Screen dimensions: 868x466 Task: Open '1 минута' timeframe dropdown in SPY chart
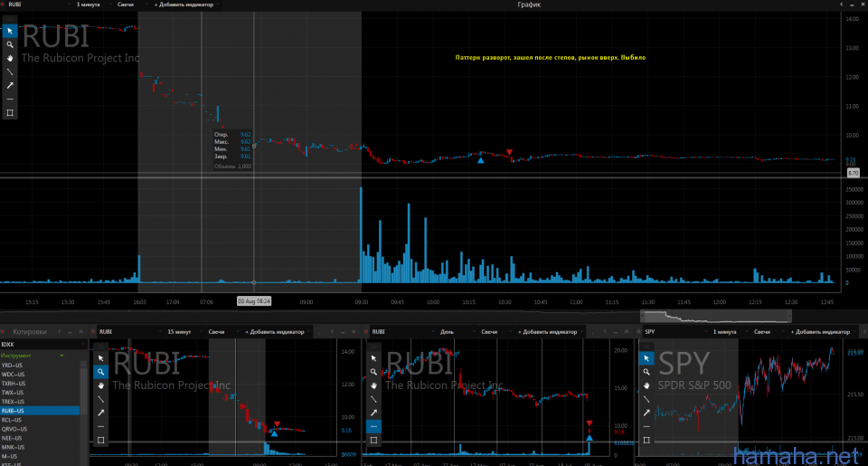[x=728, y=332]
